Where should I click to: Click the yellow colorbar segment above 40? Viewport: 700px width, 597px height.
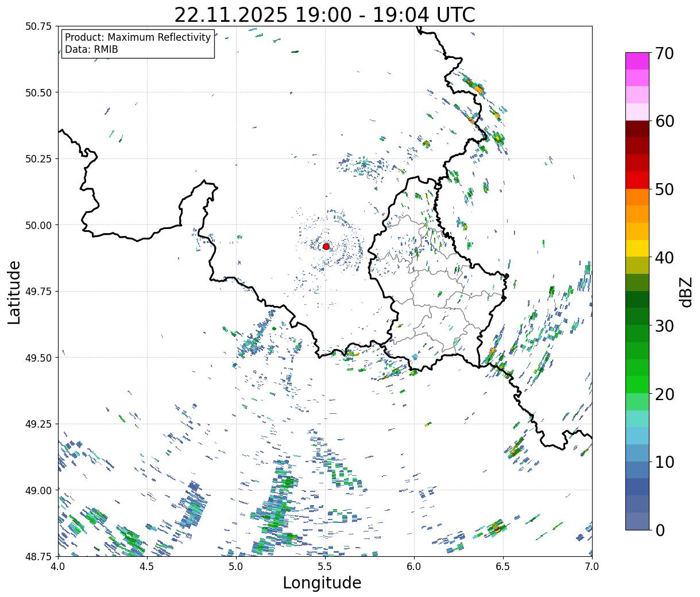(x=637, y=248)
